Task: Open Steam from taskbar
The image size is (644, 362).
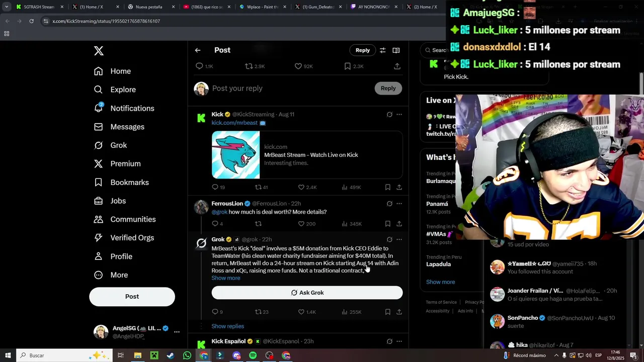Action: click(x=171, y=355)
